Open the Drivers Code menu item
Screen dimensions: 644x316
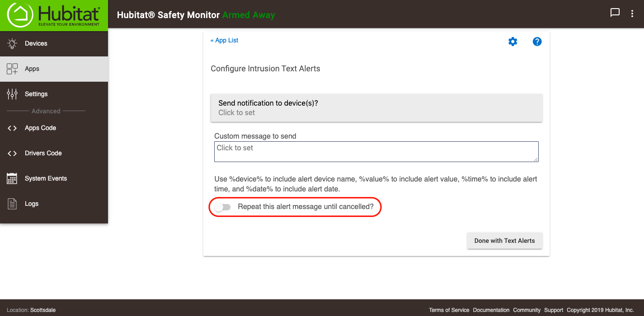[x=54, y=153]
